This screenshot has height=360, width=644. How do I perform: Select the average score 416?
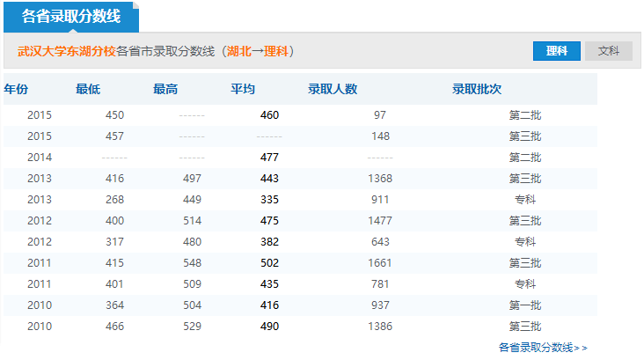(269, 305)
